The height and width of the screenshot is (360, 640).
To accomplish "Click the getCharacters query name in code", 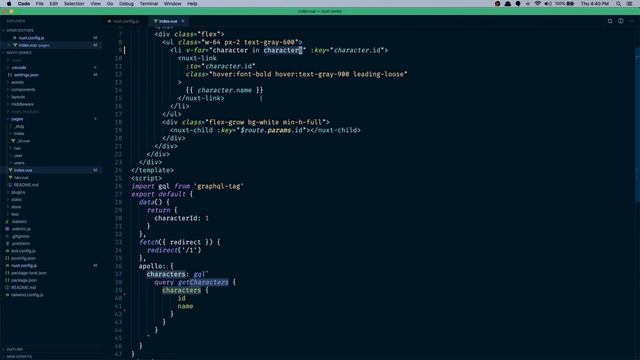I will tap(203, 282).
